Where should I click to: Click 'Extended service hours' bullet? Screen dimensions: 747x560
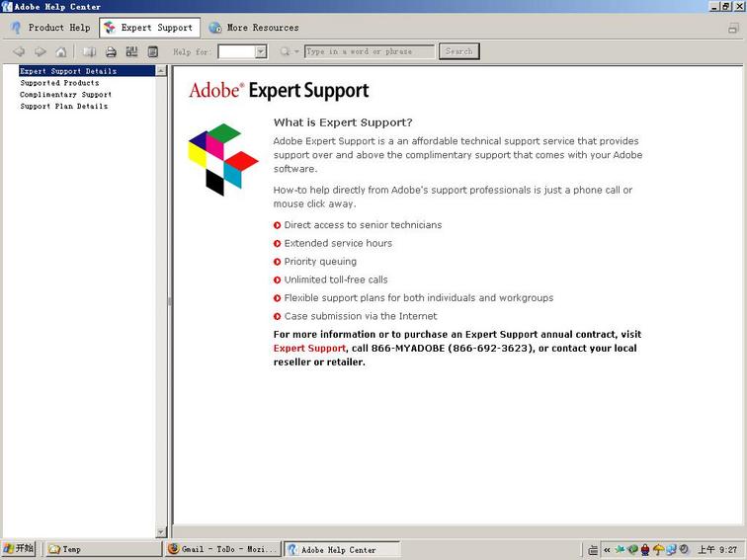(338, 243)
